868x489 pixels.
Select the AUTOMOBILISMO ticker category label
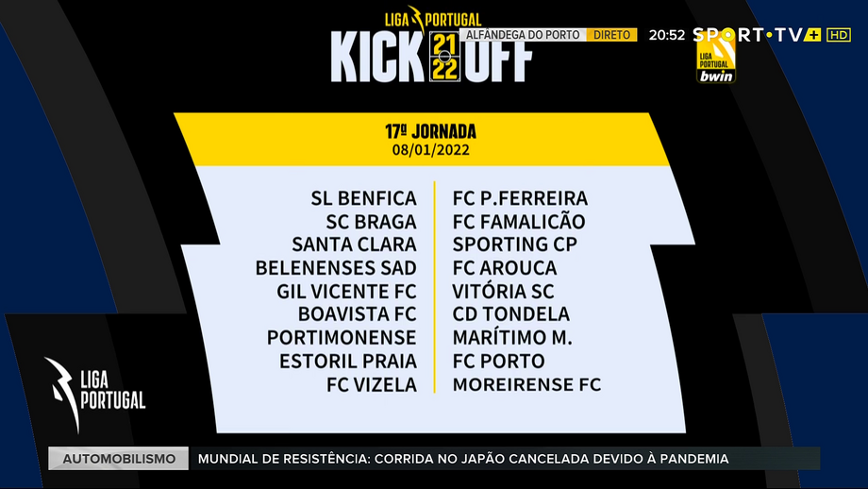pyautogui.click(x=120, y=459)
